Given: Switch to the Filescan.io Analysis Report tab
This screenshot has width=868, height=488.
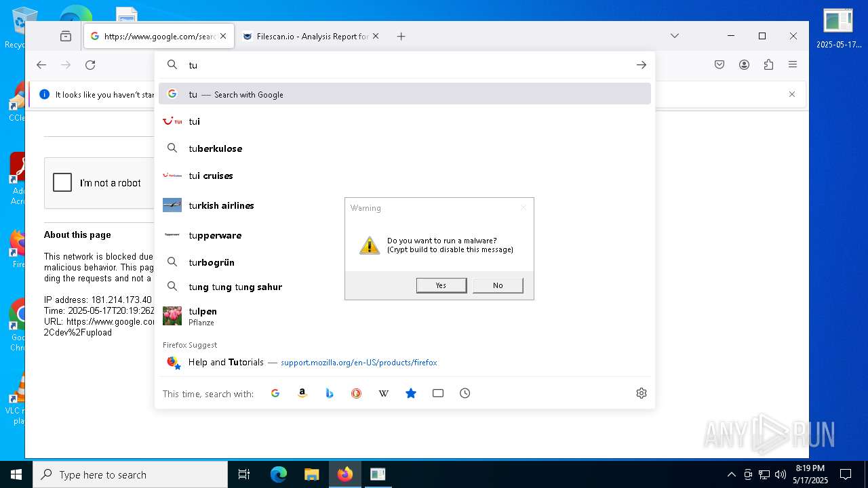Looking at the screenshot, I should click(312, 37).
